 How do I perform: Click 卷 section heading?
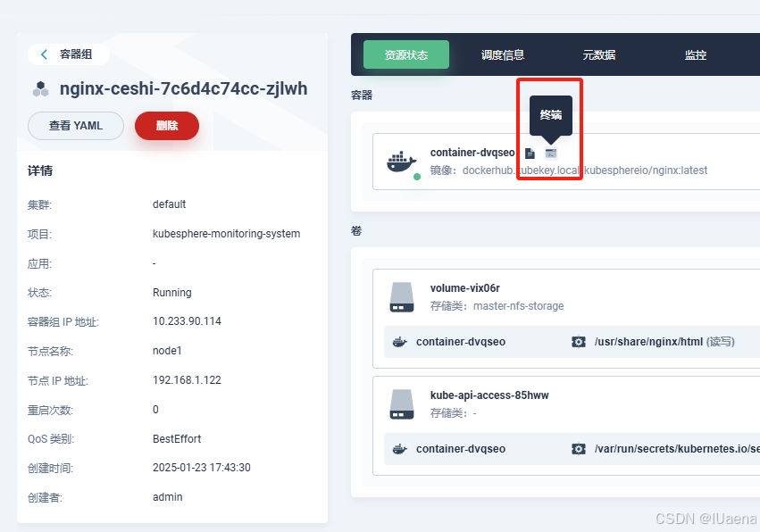356,231
